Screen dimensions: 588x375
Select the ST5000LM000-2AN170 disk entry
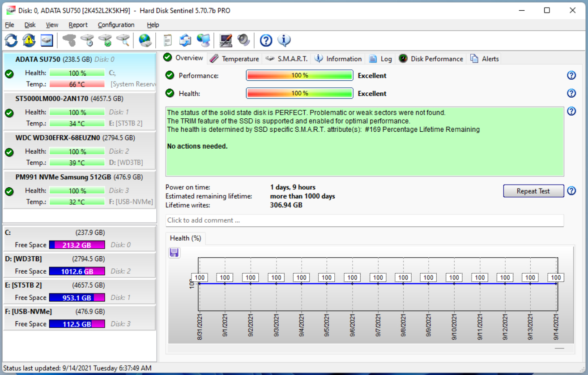pyautogui.click(x=80, y=111)
